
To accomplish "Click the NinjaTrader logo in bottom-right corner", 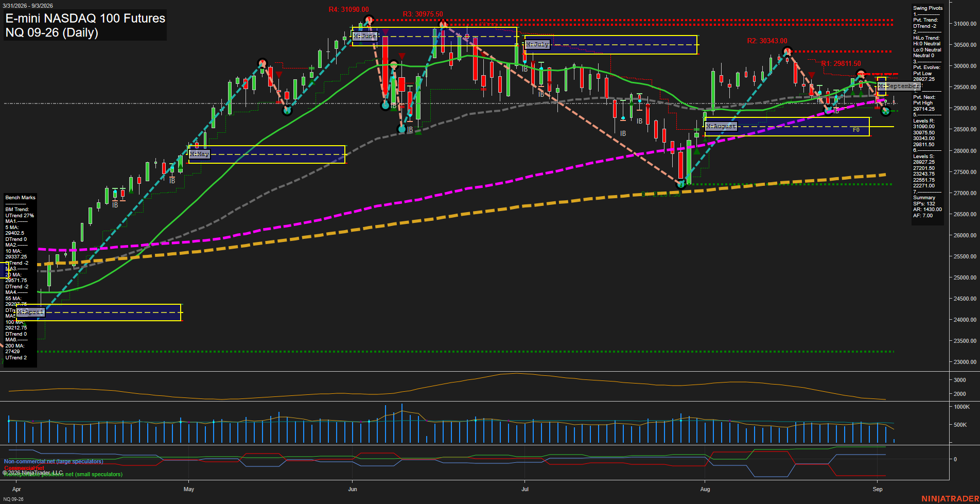I will (950, 498).
